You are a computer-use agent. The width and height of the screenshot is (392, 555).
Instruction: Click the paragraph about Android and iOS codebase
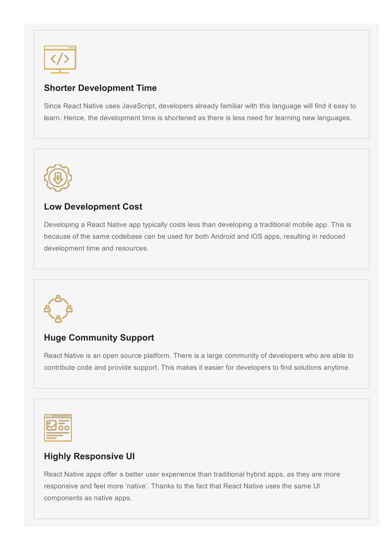[198, 236]
